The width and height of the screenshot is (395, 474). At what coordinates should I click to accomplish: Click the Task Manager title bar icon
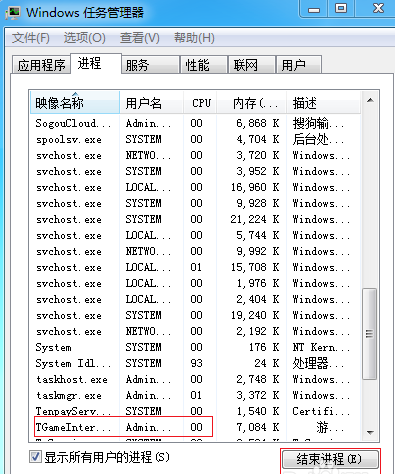13,13
